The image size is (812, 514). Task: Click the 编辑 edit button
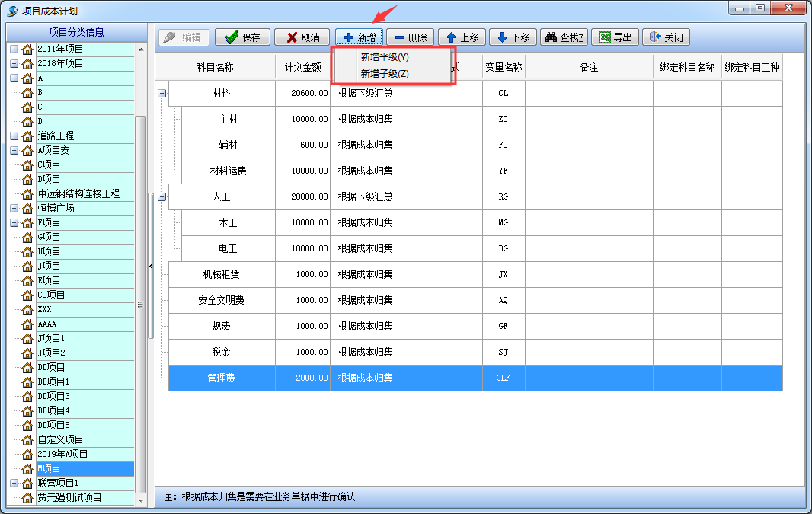click(183, 37)
